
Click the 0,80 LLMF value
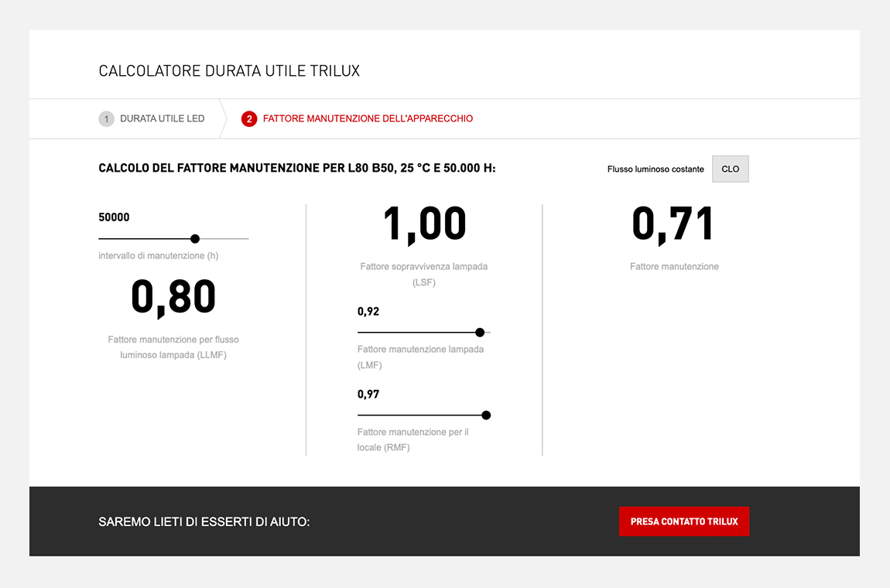(173, 297)
